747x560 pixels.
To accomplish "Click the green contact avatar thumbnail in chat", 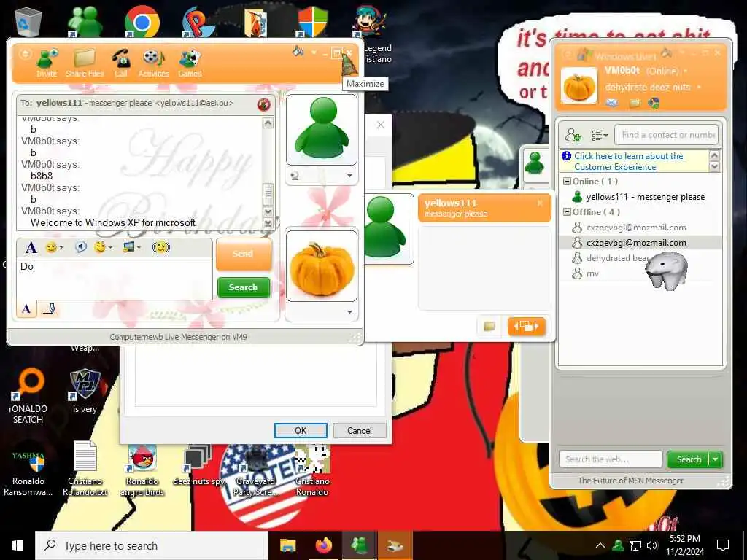I will tap(322, 129).
